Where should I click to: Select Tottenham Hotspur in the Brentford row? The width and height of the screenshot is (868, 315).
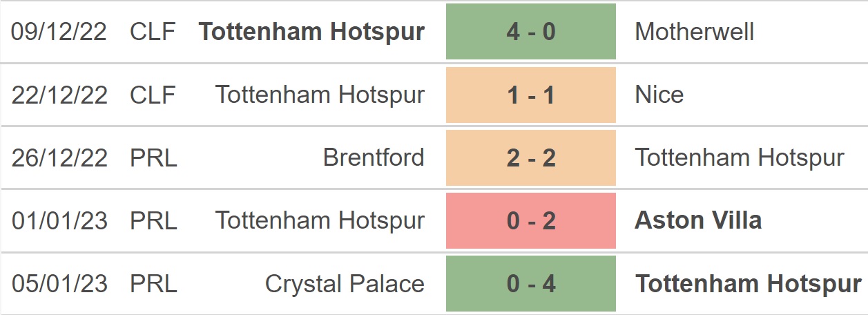coord(739,157)
